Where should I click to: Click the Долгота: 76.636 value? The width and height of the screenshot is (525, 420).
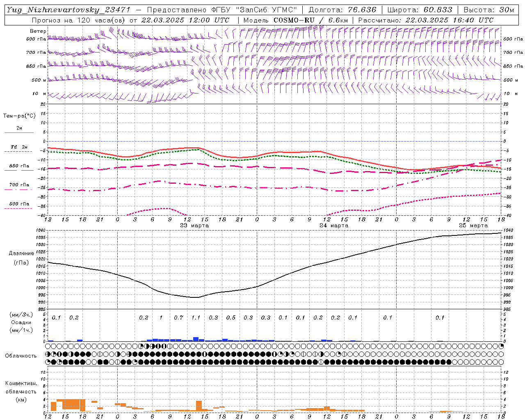coord(342,10)
